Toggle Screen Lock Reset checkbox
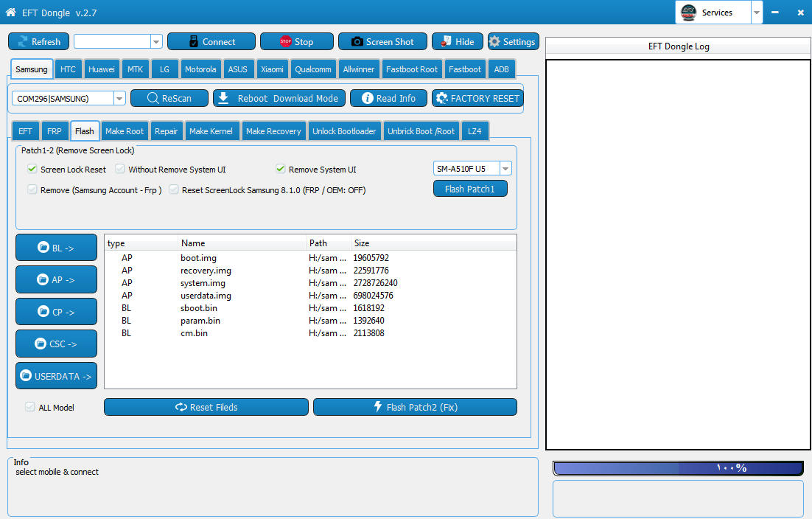812x519 pixels. (32, 169)
